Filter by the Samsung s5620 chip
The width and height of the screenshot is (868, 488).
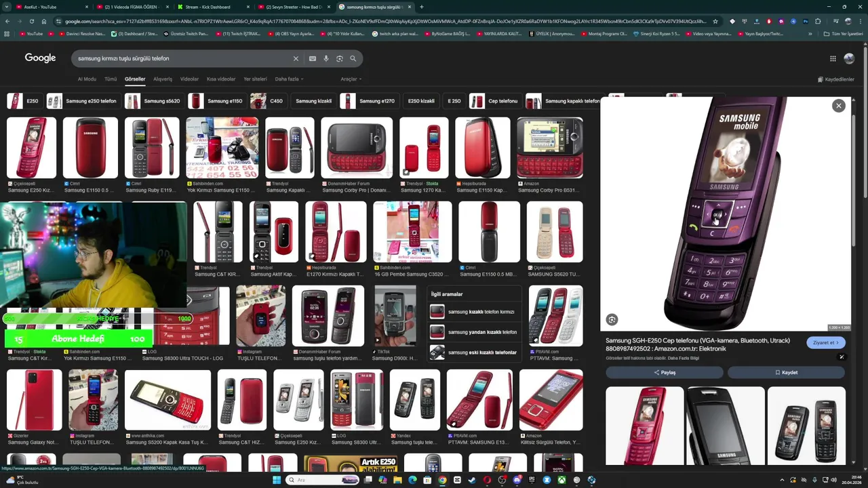pyautogui.click(x=153, y=101)
